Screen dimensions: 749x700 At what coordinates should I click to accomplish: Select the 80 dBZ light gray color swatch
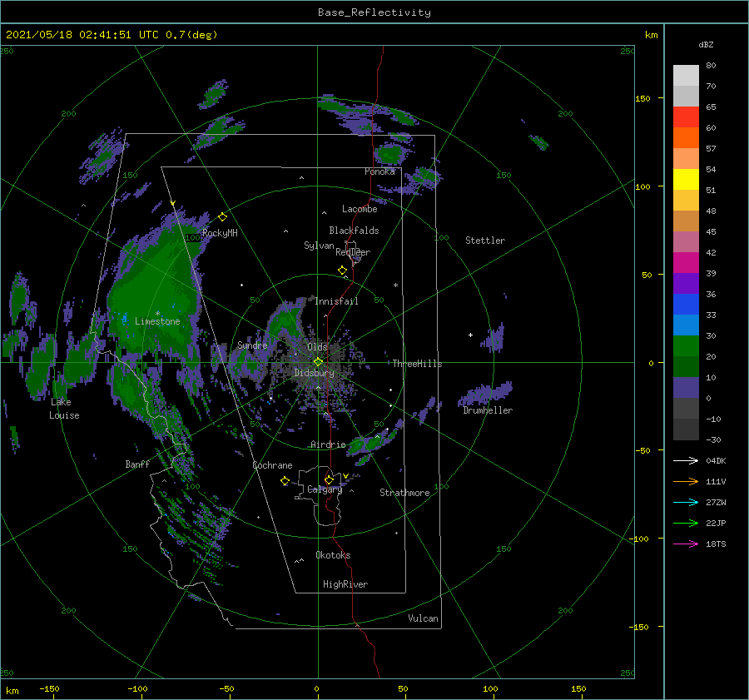(x=686, y=75)
